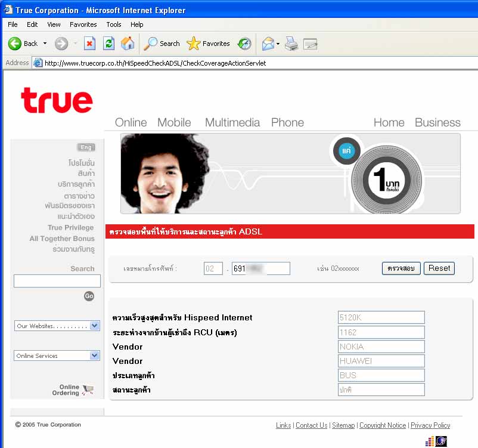Click the 1 baht promotional banner
The height and width of the screenshot is (448, 478).
tap(290, 174)
